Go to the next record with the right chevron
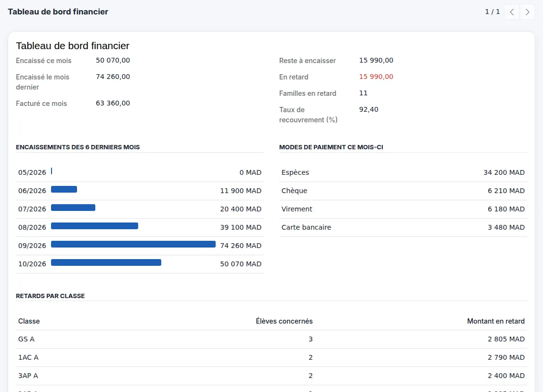This screenshot has width=543, height=392. tap(527, 12)
